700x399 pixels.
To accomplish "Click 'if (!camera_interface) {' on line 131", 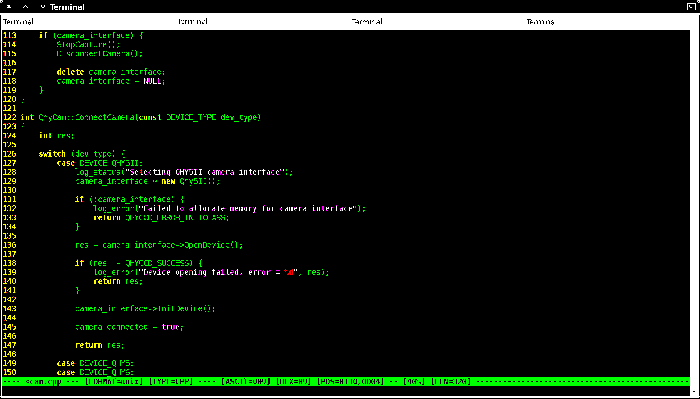I will [x=129, y=200].
